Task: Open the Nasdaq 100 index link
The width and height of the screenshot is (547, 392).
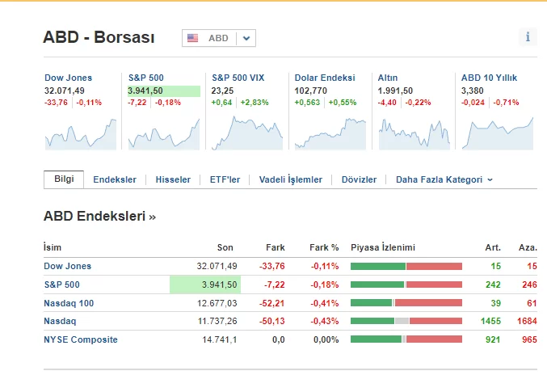Action: click(x=69, y=303)
